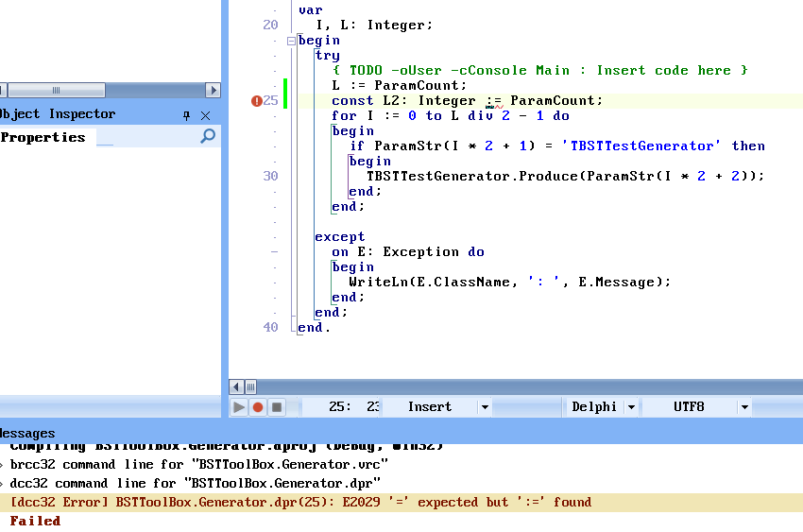This screenshot has height=532, width=803.
Task: Click the underlined ':=' error in code
Action: 493,101
